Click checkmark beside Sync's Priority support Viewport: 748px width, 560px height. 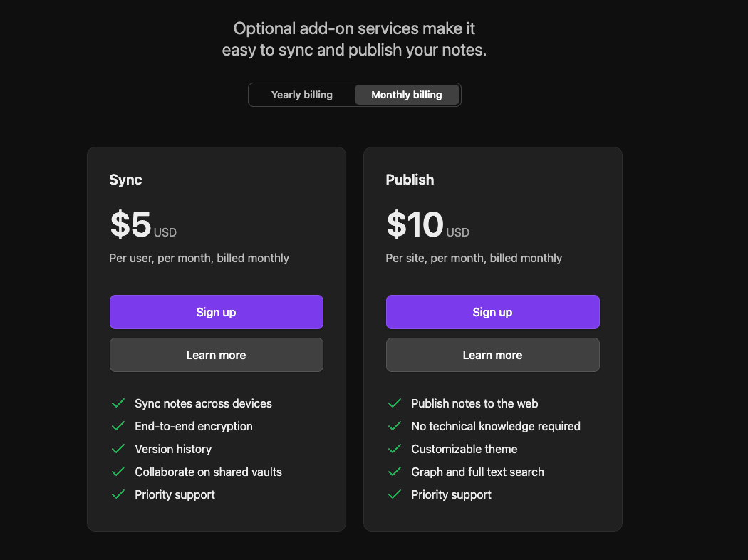(118, 494)
